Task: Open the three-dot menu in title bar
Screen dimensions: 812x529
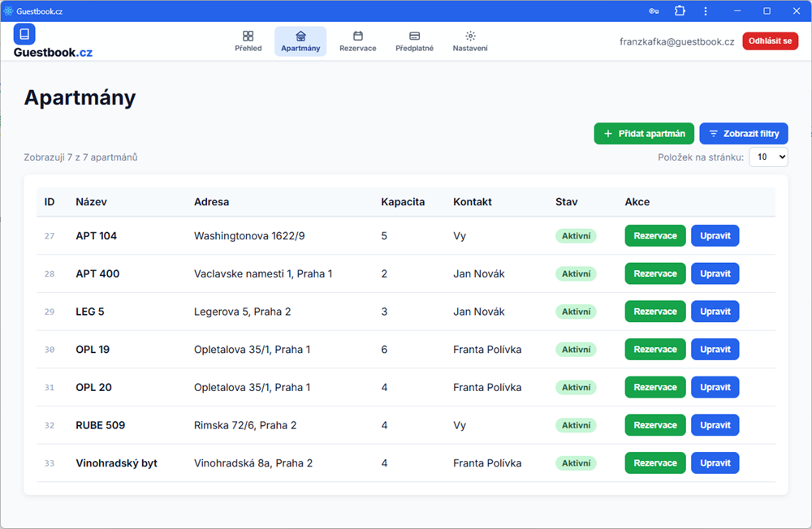Action: [706, 11]
